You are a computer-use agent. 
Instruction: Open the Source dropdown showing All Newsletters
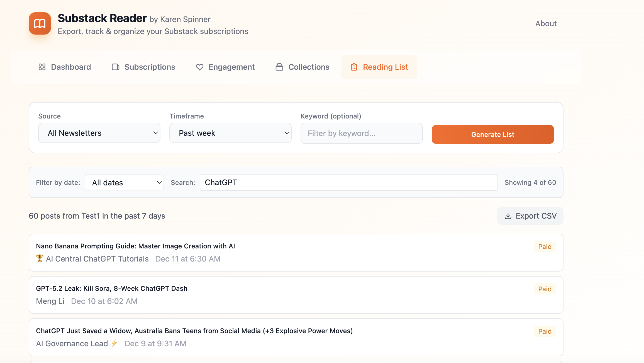[x=99, y=133]
